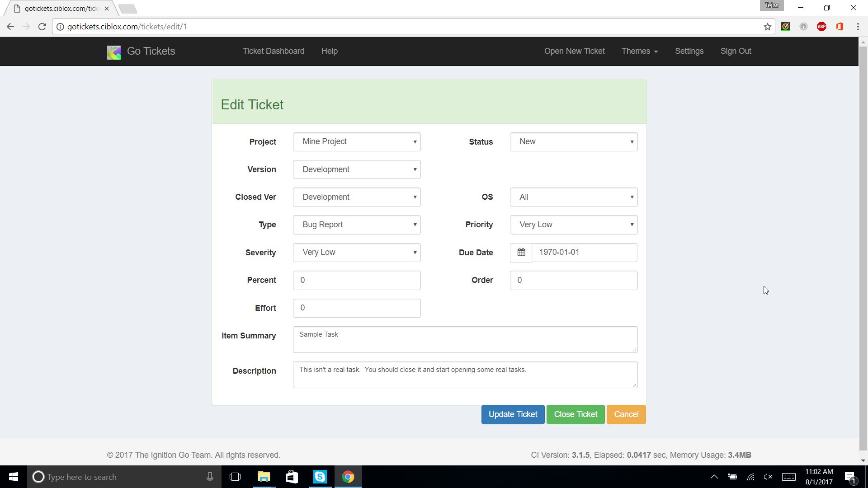Click into the Percent input field
The width and height of the screenshot is (868, 488).
(x=357, y=280)
